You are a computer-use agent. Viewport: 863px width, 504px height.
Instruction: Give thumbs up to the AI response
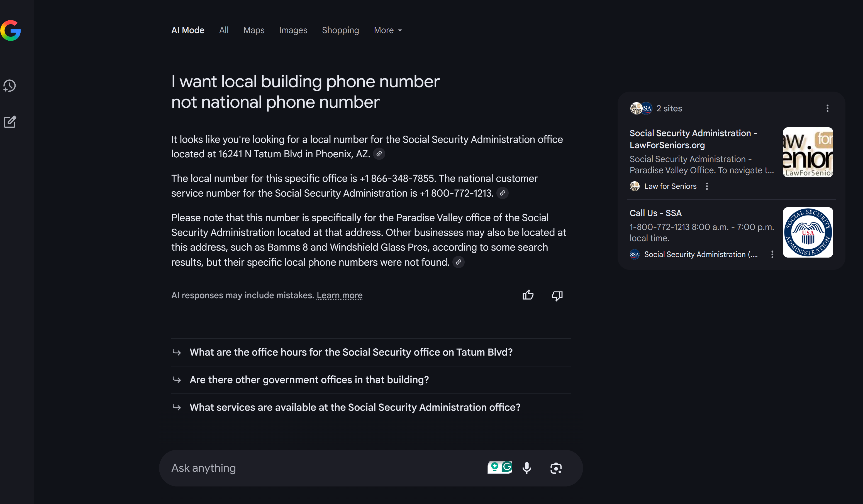coord(528,295)
